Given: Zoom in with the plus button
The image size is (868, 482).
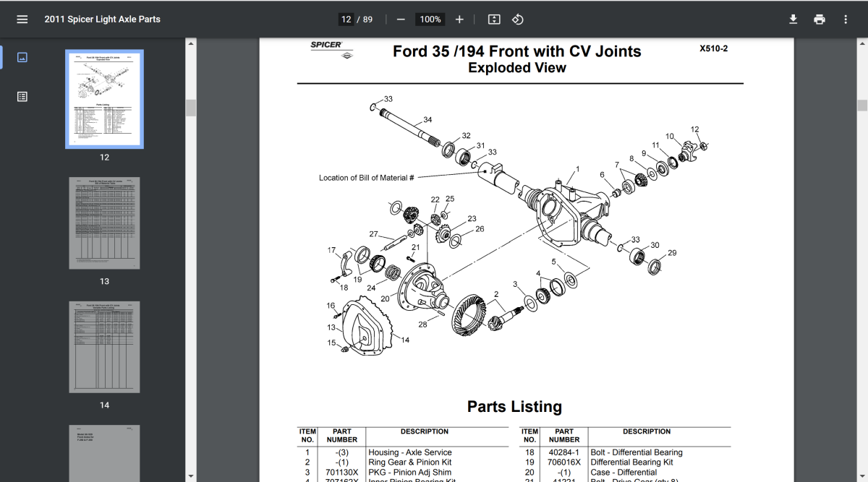Looking at the screenshot, I should (459, 20).
